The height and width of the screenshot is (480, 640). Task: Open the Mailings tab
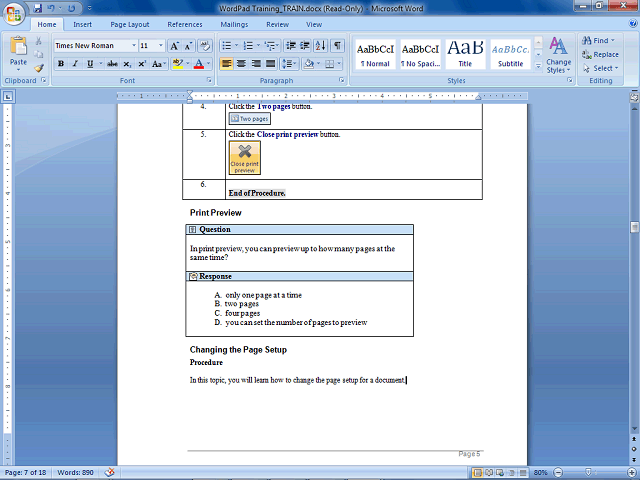234,24
